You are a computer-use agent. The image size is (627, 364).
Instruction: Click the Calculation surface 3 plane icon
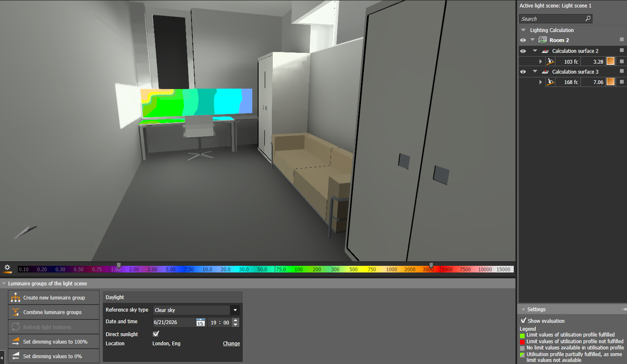pyautogui.click(x=545, y=72)
